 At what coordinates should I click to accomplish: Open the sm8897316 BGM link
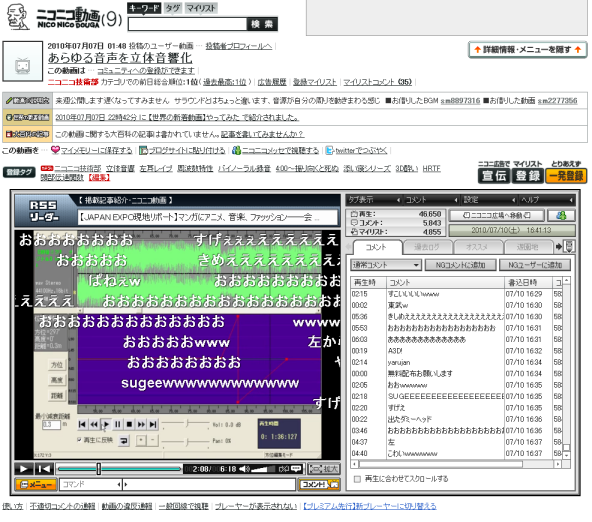point(460,100)
